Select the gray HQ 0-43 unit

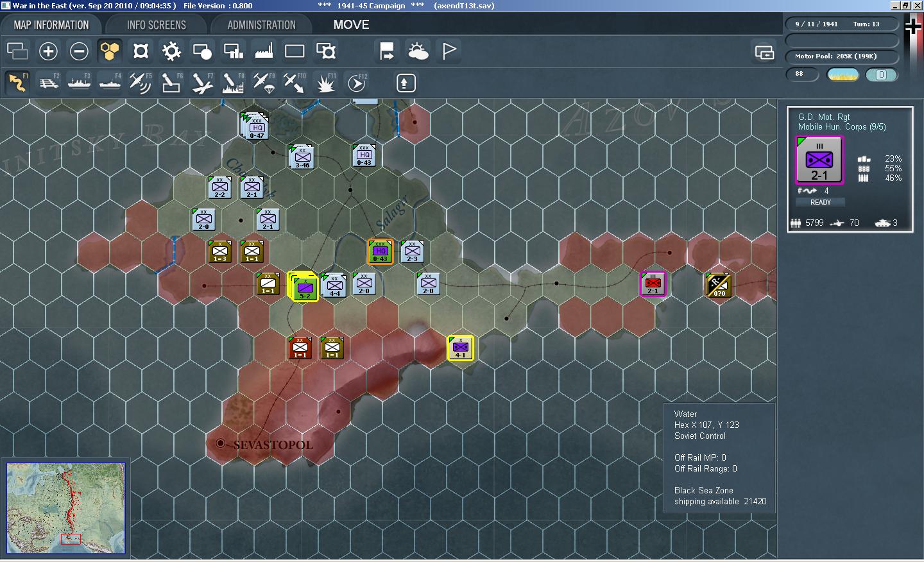tap(364, 155)
